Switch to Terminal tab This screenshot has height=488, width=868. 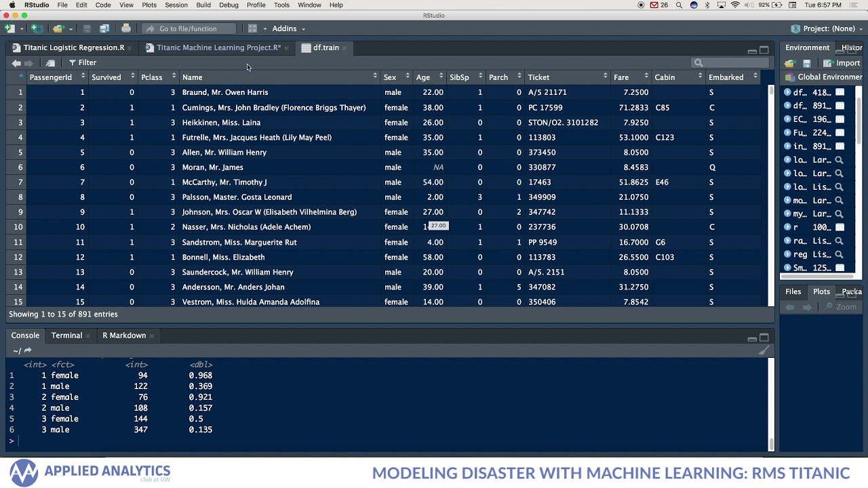66,335
